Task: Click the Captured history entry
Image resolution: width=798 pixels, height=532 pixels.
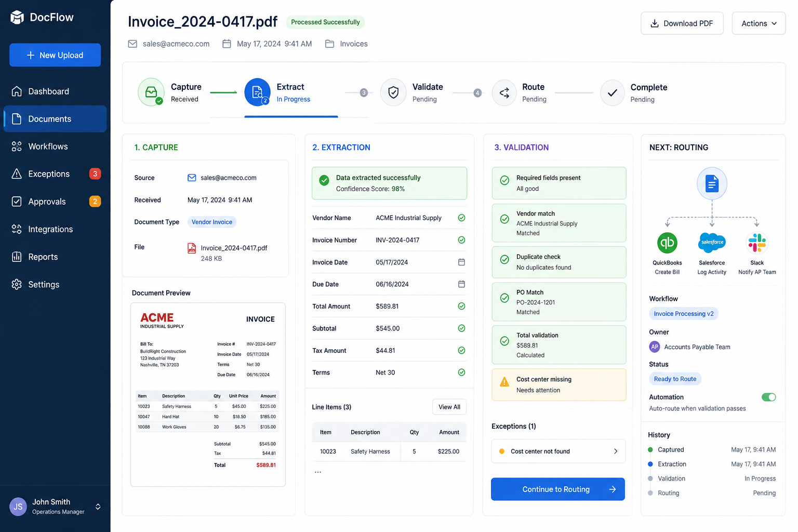Action: [x=712, y=450]
